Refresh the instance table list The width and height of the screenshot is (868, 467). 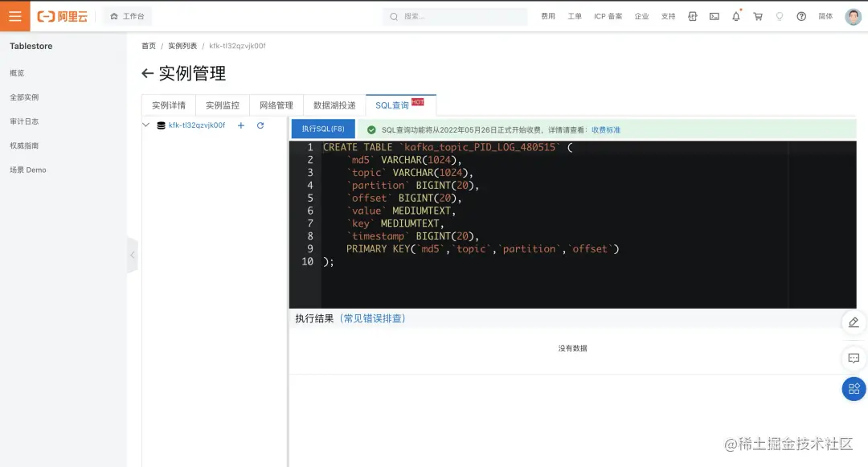260,125
